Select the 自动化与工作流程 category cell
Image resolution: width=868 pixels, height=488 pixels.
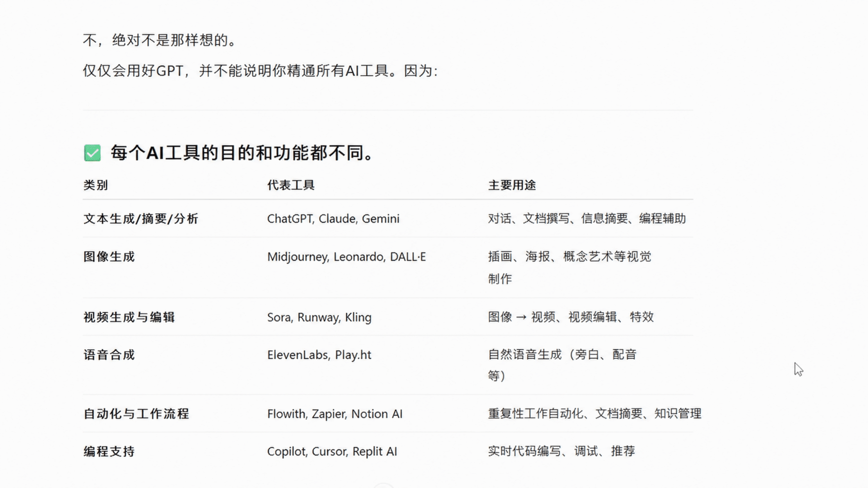136,414
